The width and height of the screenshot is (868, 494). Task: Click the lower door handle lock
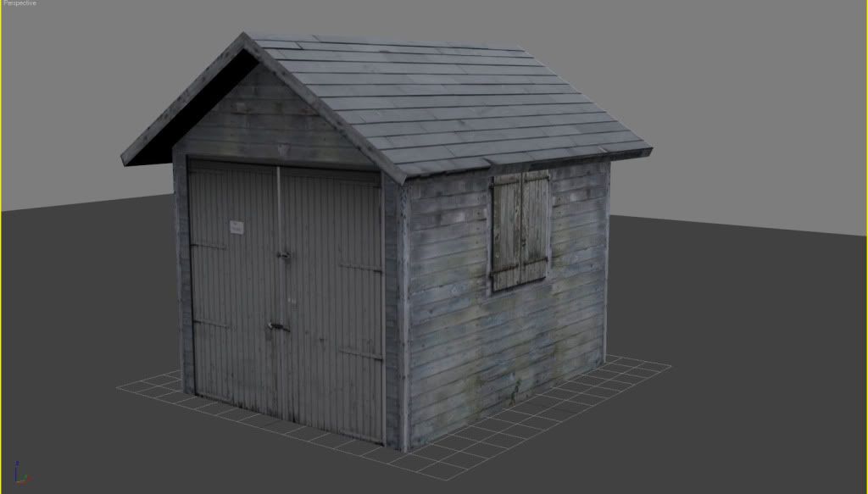[x=277, y=326]
